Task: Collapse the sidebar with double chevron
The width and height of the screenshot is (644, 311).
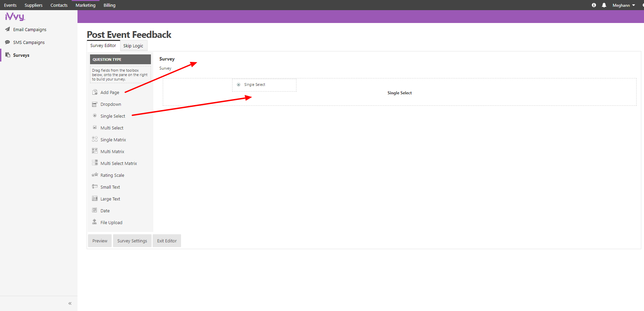Action: tap(70, 303)
